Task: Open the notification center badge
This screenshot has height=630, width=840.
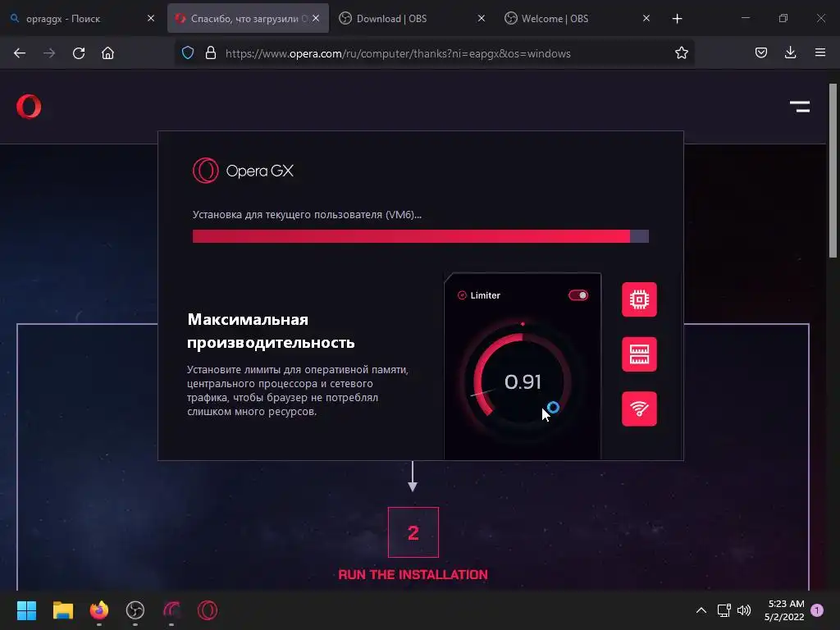Action: pyautogui.click(x=817, y=610)
